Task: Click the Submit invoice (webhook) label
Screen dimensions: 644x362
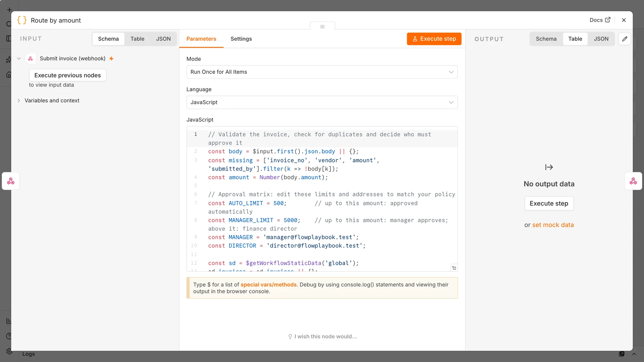Action: pyautogui.click(x=73, y=58)
